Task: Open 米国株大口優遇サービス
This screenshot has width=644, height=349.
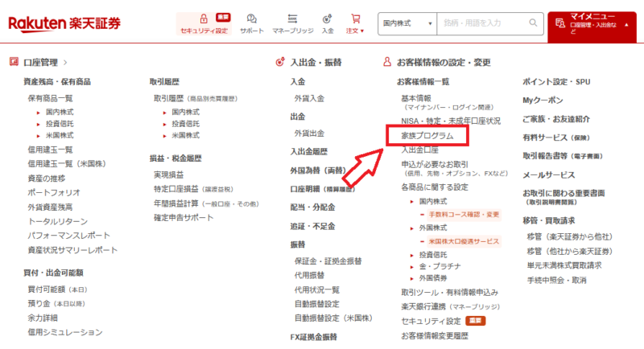Action: [464, 241]
